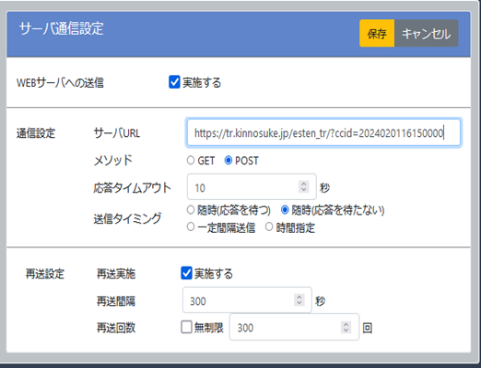Click the 回 unit text
Screen dimensions: 481x368
pyautogui.click(x=367, y=328)
